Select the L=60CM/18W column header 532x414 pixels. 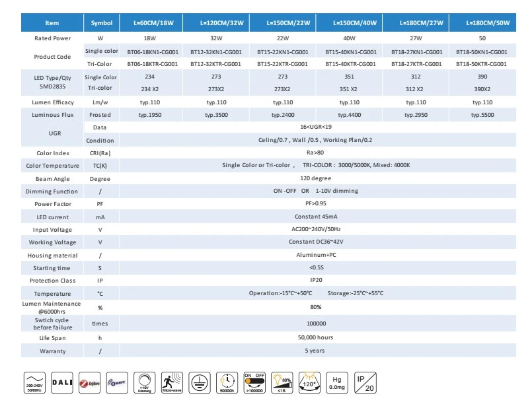[x=151, y=22]
